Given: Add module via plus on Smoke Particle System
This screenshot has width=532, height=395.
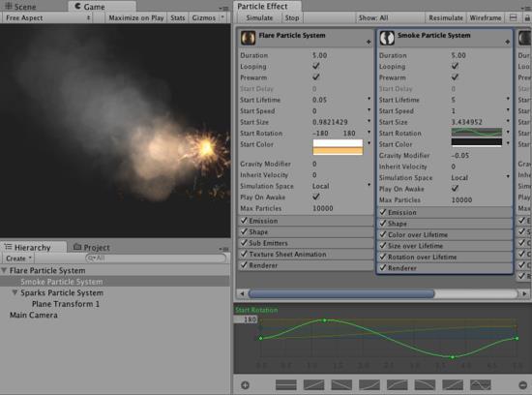Looking at the screenshot, I should [x=507, y=42].
